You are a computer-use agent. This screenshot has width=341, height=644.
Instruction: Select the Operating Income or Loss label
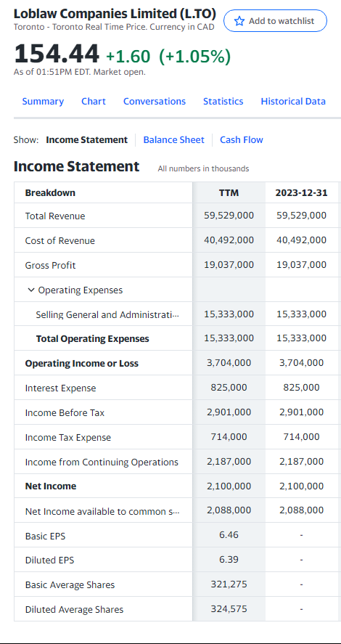click(x=82, y=364)
